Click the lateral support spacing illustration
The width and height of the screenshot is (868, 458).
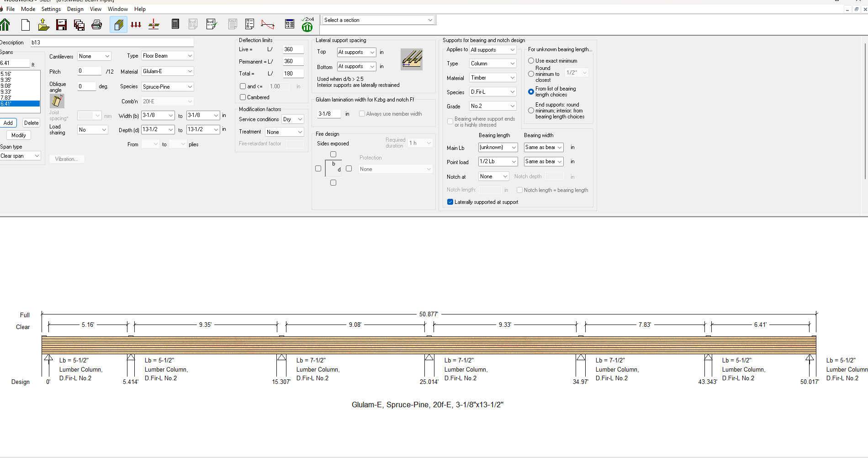coord(412,59)
